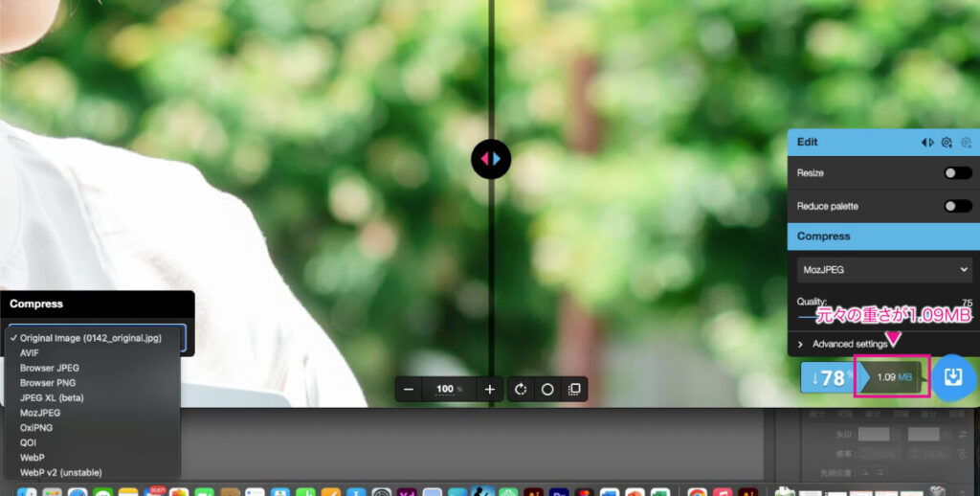Click the zoom in plus button

pyautogui.click(x=489, y=389)
